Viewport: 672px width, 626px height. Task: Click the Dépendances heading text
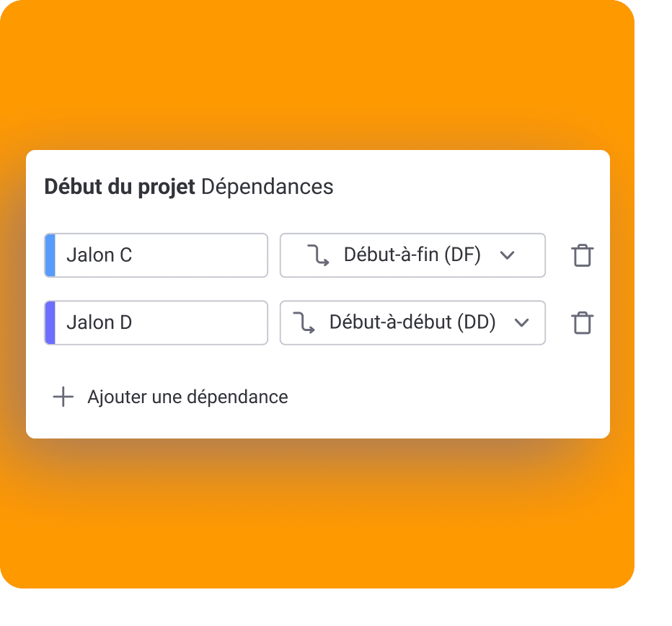(268, 187)
